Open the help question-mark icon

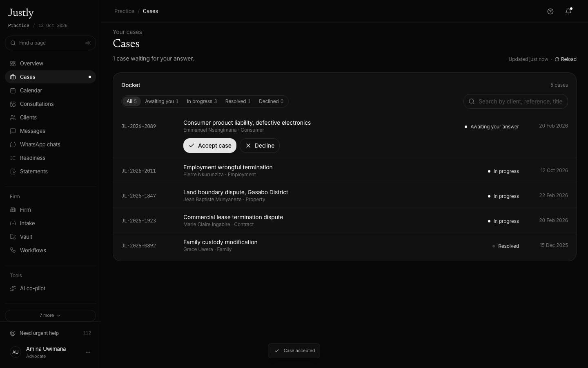click(x=550, y=11)
